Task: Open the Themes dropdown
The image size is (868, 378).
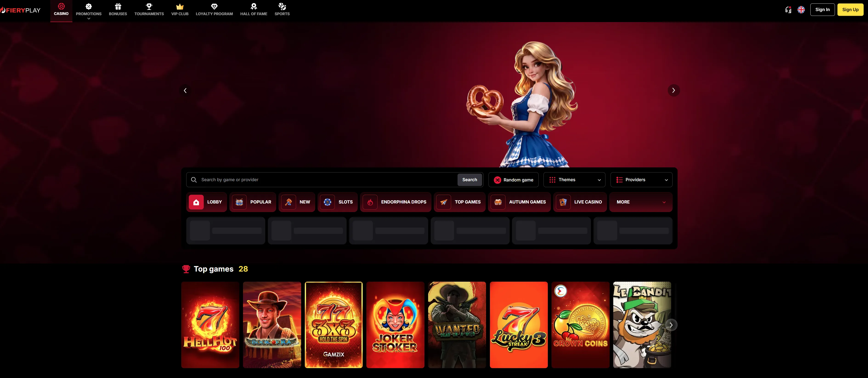Action: [574, 180]
